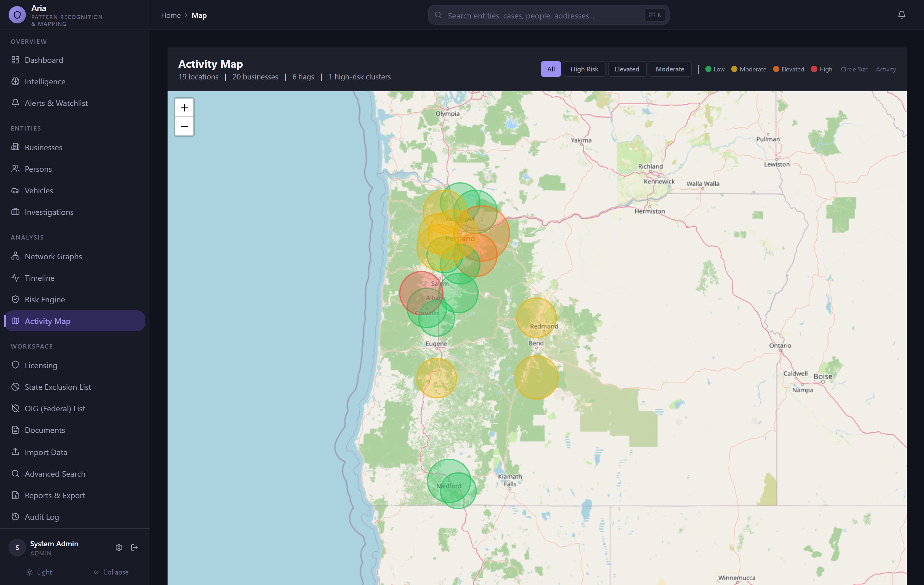Click the Intelligence brain icon

15,81
